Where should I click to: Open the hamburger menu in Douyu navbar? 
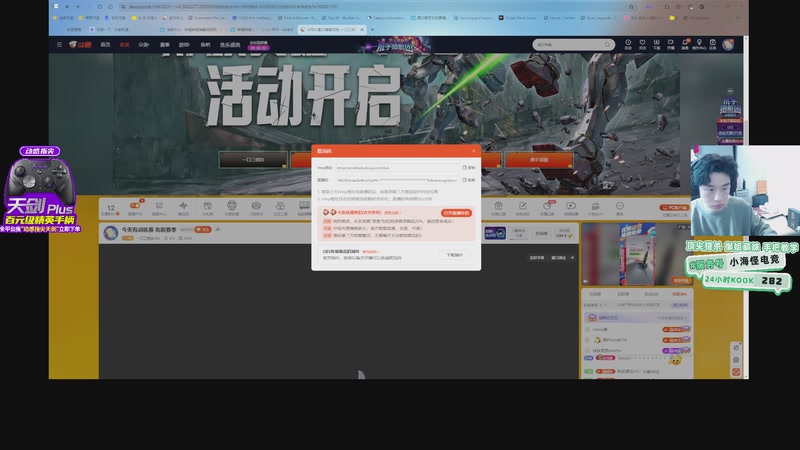[x=59, y=44]
